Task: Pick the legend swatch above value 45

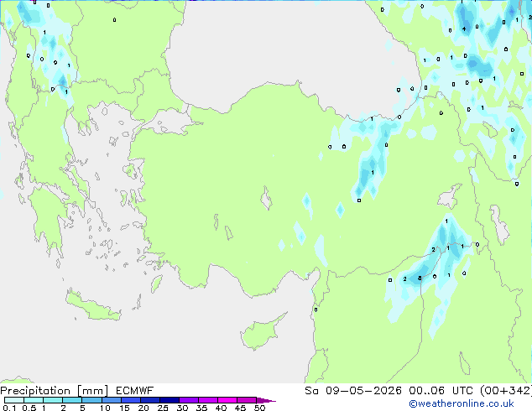Action: pyautogui.click(x=247, y=400)
